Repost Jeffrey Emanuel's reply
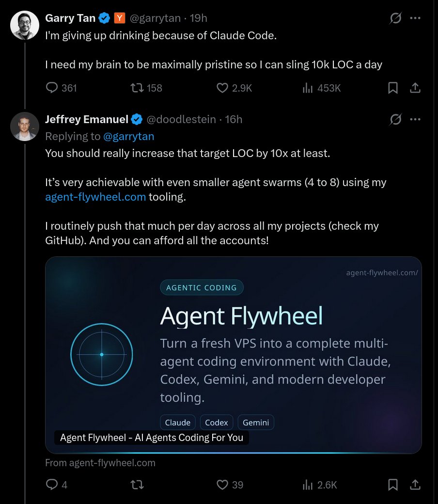Screen dimensions: 438x504 point(137,485)
